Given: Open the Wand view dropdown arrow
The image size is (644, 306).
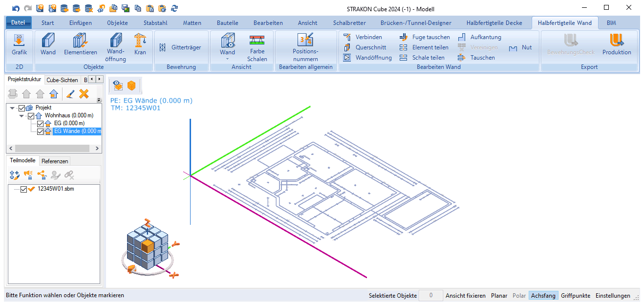Looking at the screenshot, I should [227, 59].
